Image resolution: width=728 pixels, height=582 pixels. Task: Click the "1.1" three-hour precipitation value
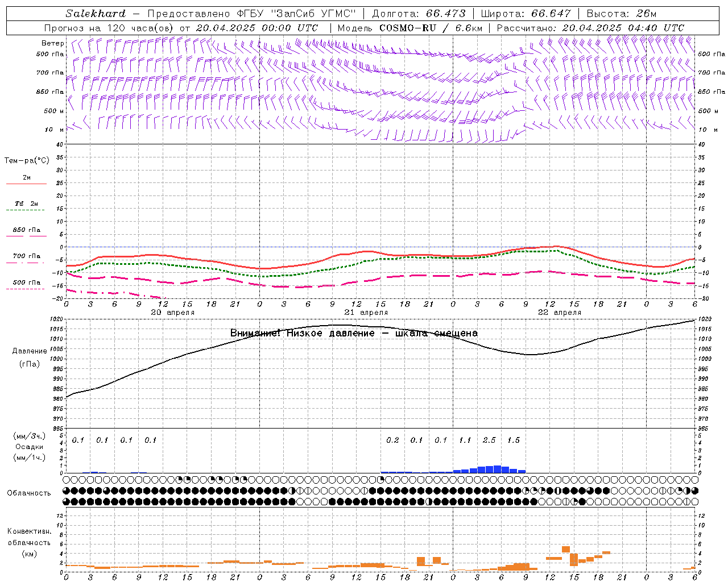click(465, 440)
